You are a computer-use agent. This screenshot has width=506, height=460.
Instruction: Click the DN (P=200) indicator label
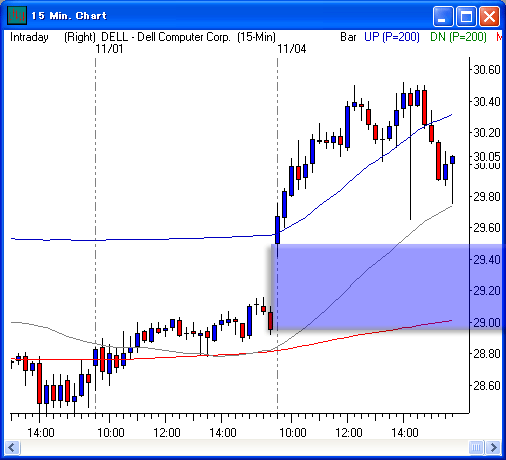[x=458, y=37]
